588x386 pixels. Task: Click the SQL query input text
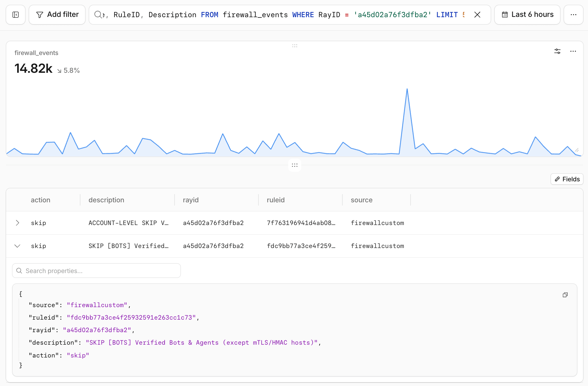coord(284,15)
